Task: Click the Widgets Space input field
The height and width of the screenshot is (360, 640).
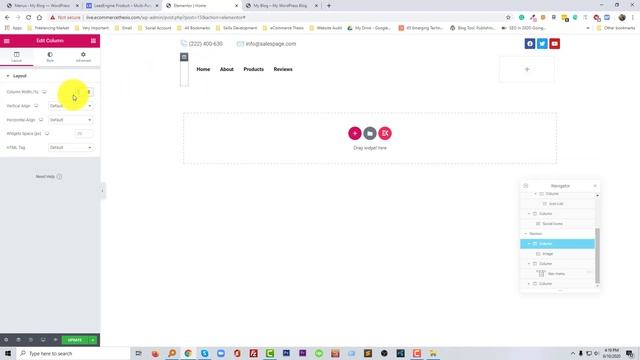Action: click(84, 133)
